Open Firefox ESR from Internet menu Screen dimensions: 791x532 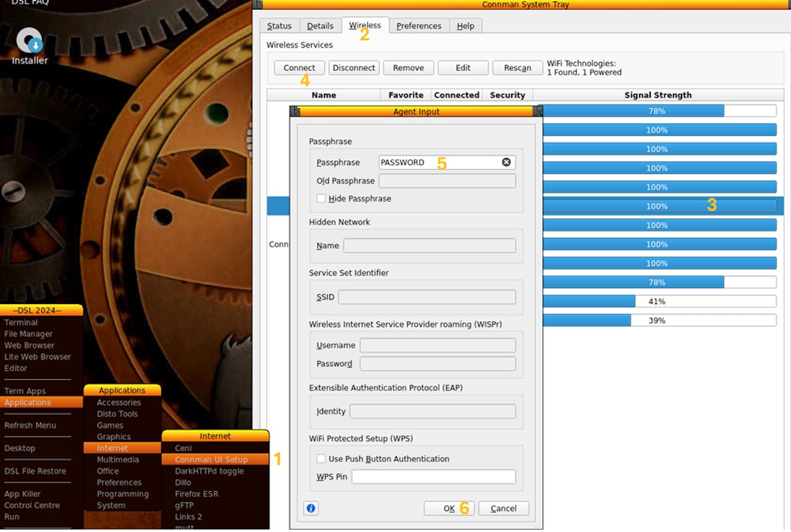[197, 494]
